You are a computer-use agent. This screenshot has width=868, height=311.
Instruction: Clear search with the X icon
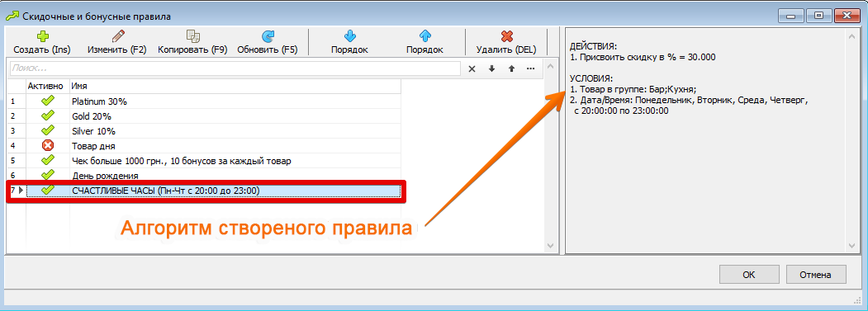pyautogui.click(x=472, y=68)
